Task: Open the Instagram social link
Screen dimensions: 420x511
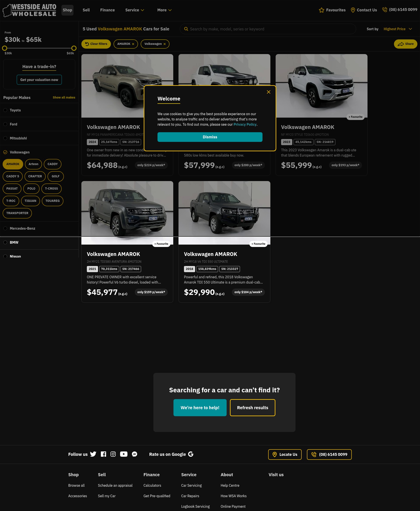Action: click(x=113, y=454)
